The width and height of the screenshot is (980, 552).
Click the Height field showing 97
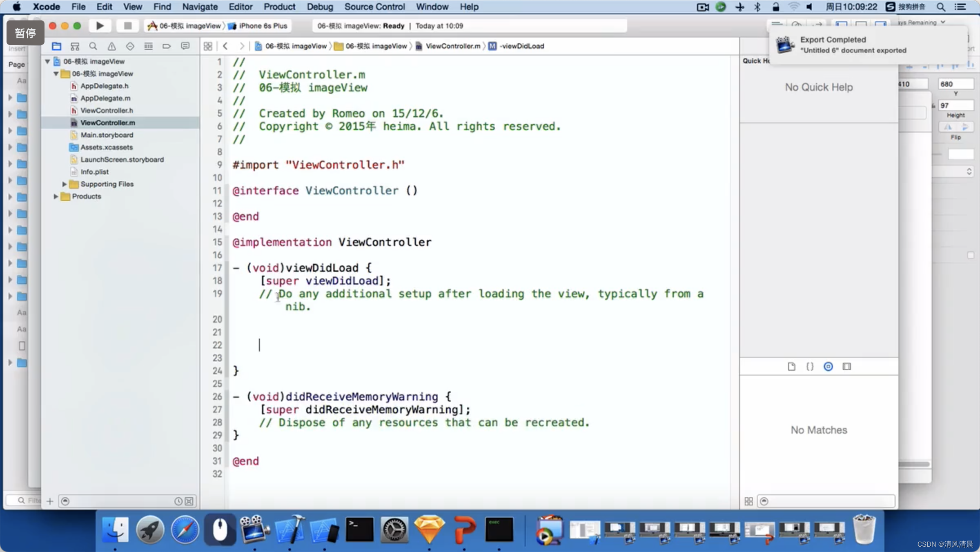point(955,105)
